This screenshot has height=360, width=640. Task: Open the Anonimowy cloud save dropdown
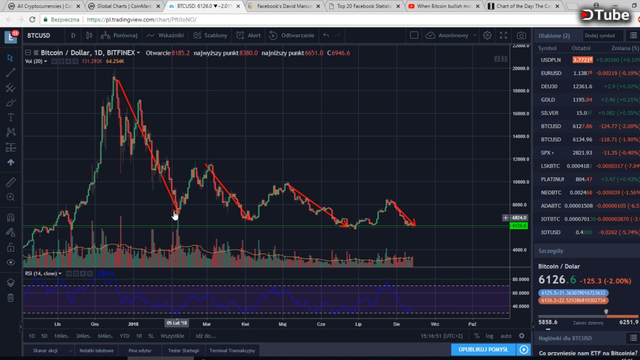(x=451, y=36)
